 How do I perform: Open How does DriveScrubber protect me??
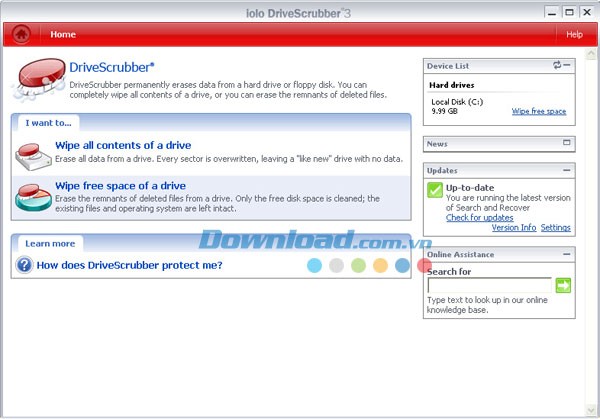pos(129,265)
